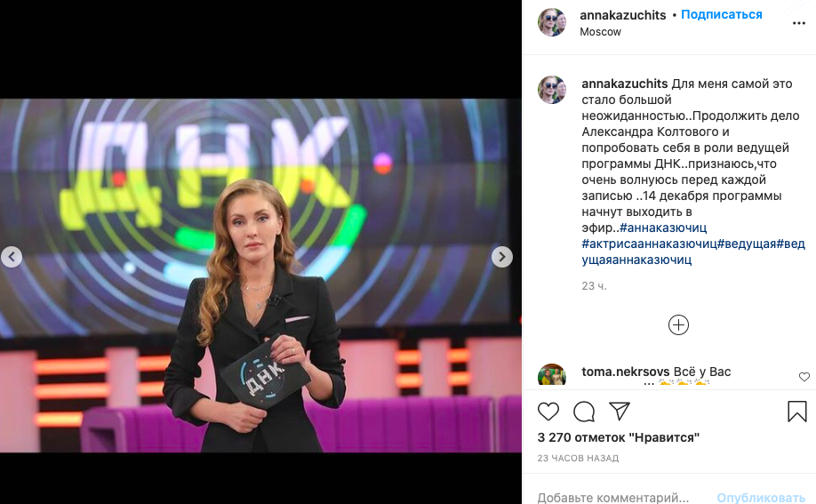816x504 pixels.
Task: Open annakazuchits profile from header username
Action: tap(623, 15)
